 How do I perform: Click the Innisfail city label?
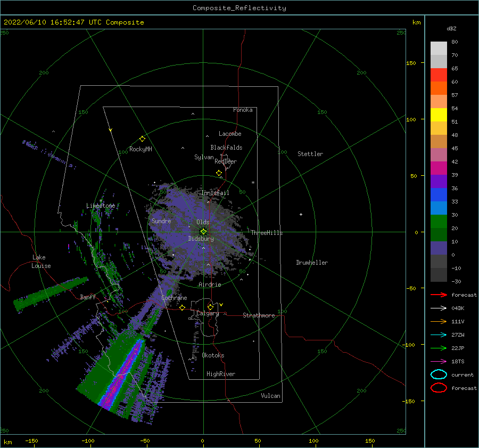[x=215, y=193]
